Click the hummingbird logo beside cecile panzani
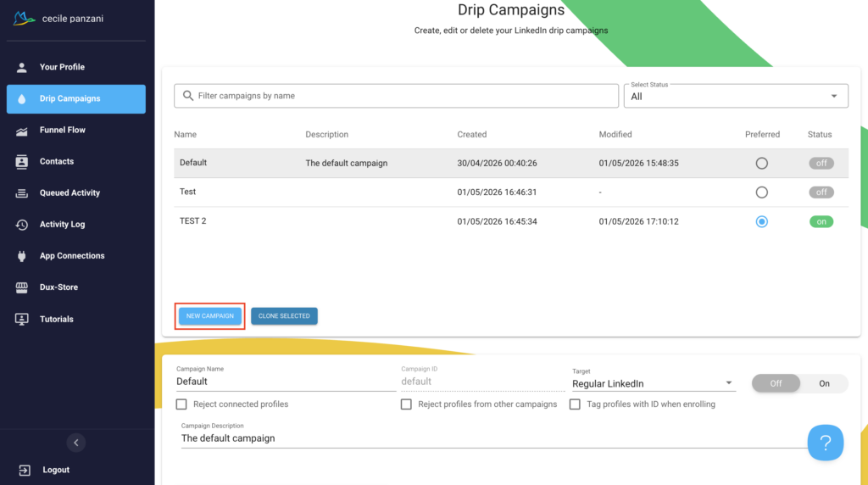Viewport: 868px width, 485px height. [x=24, y=19]
